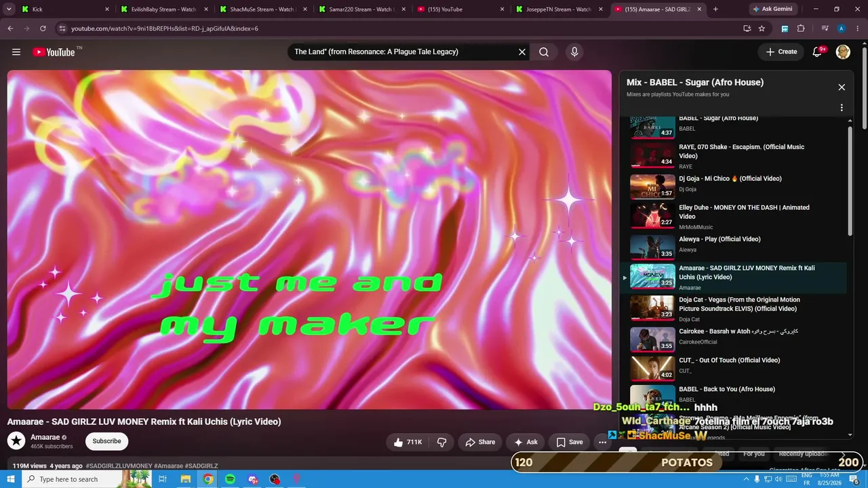Click the YouTube search magnifier button
868x488 pixels.
[544, 52]
